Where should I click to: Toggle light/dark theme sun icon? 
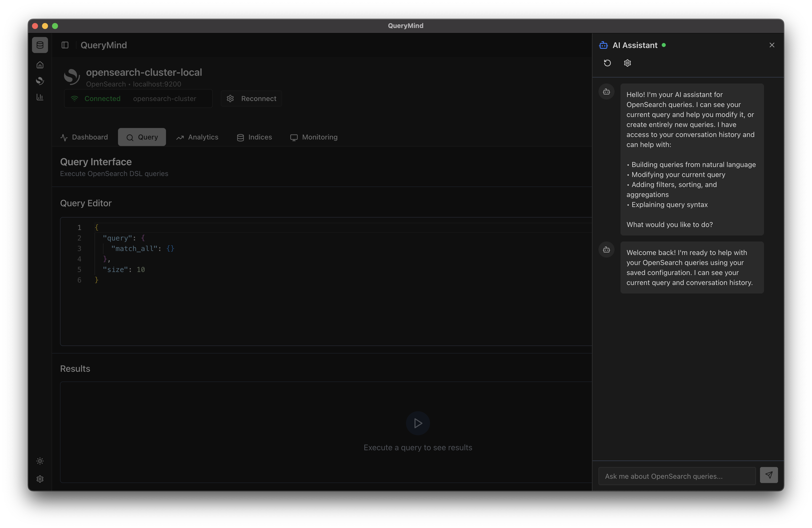[40, 461]
